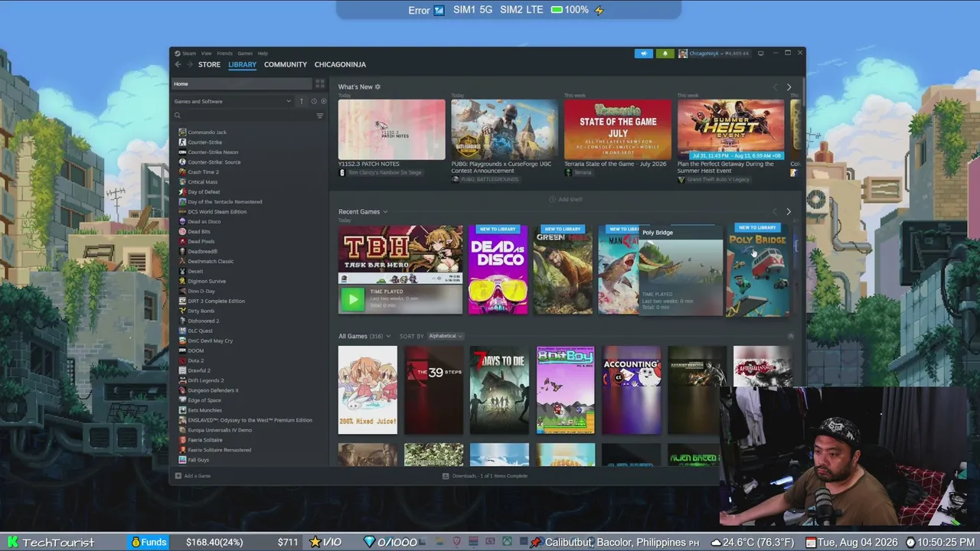Click the DOOM icon in game list

click(182, 350)
